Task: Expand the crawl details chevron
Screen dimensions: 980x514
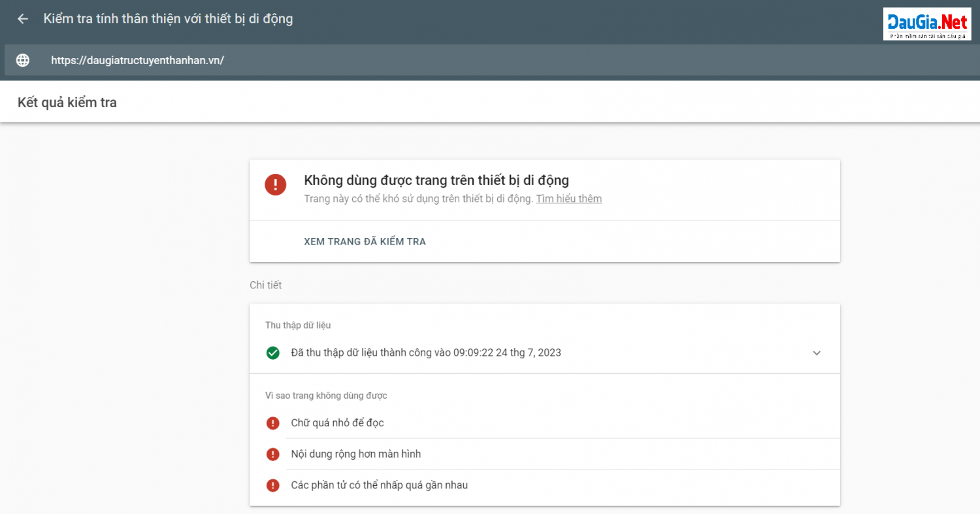Action: 816,352
